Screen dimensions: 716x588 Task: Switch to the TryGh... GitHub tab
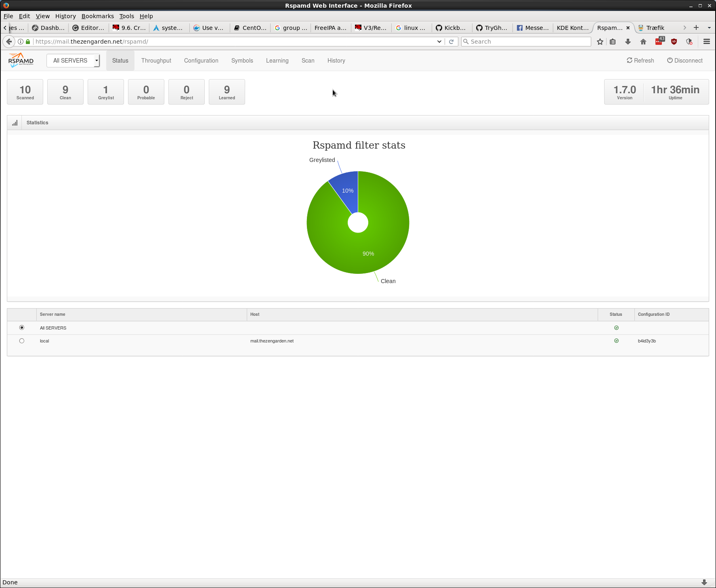pyautogui.click(x=492, y=28)
